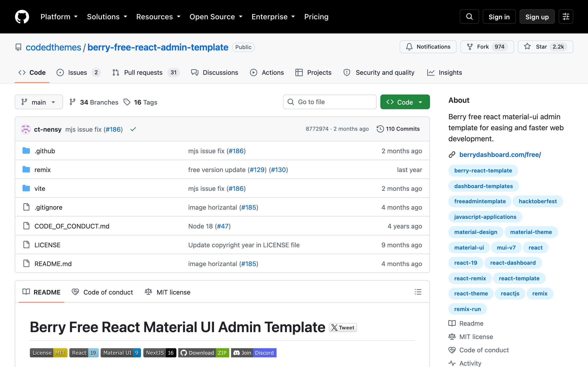Open the 16 Tags page
Screen dimensions: 588x367
coord(140,102)
